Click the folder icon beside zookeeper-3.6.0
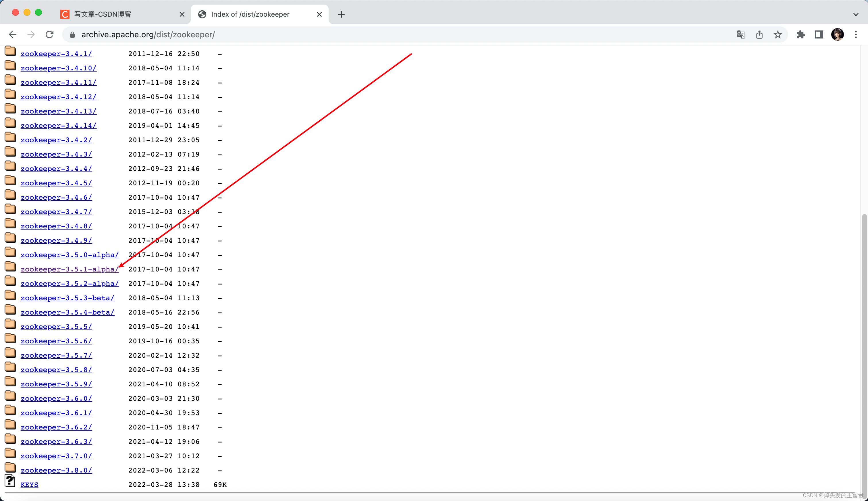 pos(10,396)
